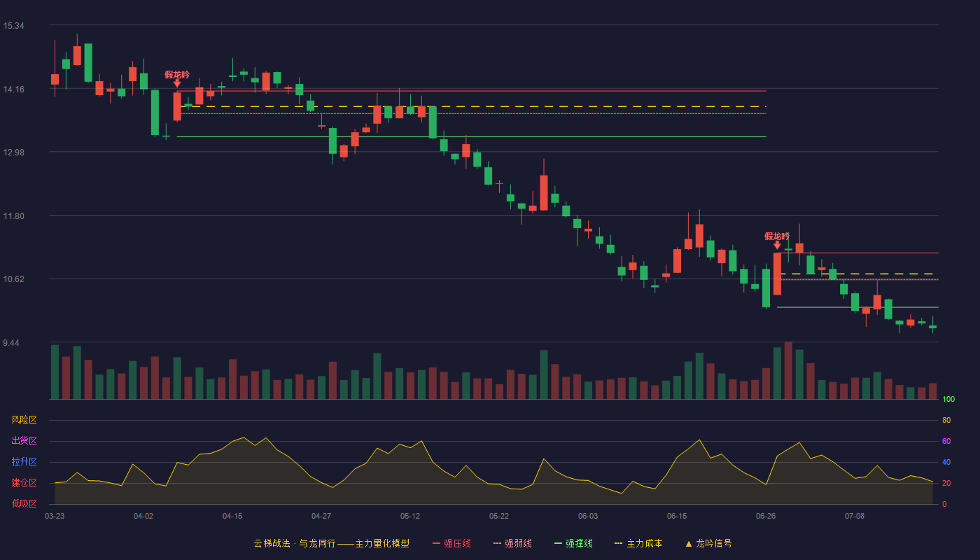
Task: Click the 05-12 date axis label
Action: 410,516
